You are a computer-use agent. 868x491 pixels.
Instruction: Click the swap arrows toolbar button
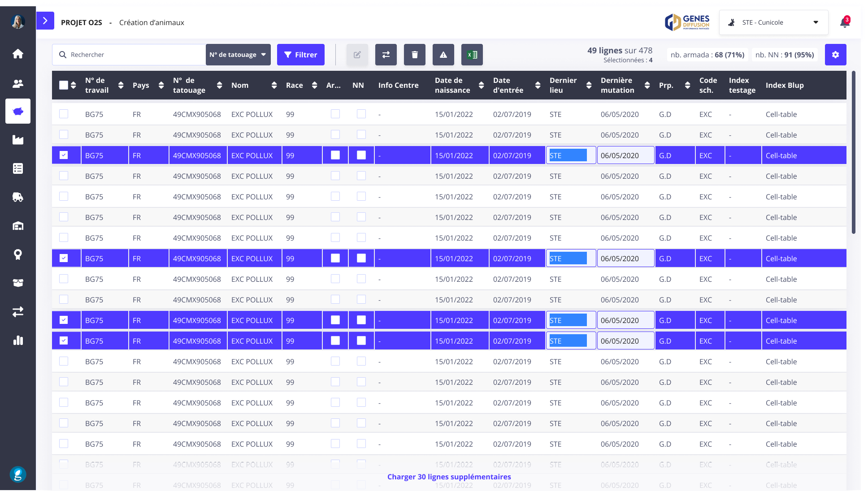tap(386, 55)
